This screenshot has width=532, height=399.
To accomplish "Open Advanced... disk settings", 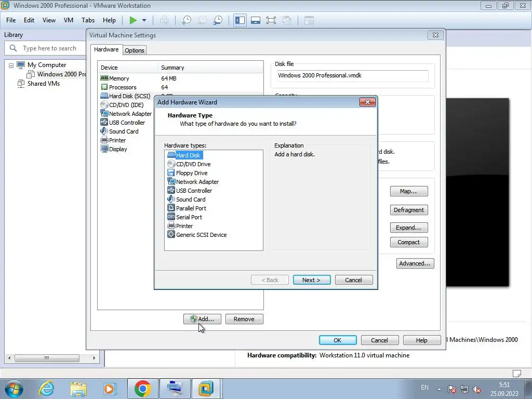I will (x=415, y=263).
